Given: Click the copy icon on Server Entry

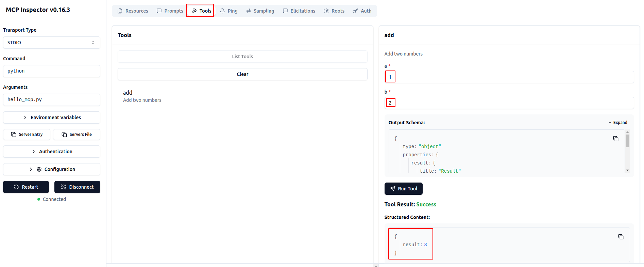Looking at the screenshot, I should pos(14,135).
